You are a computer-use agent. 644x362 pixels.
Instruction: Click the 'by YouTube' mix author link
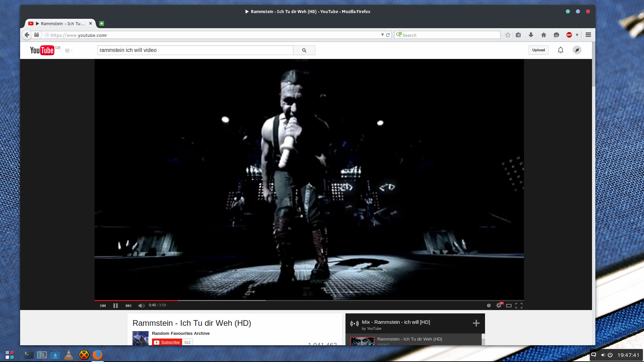click(x=371, y=328)
